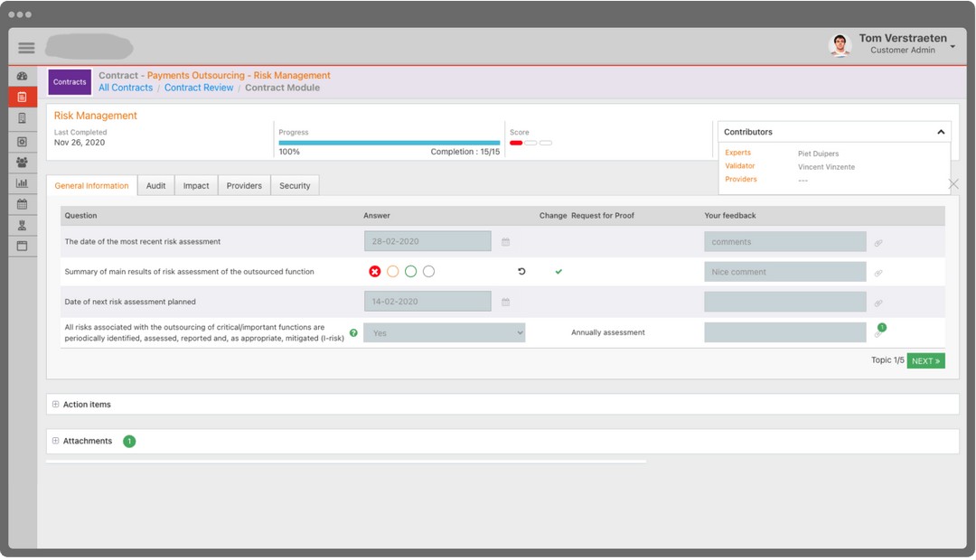976x560 pixels.
Task: Open the bar chart reports sidebar icon
Action: 23,183
